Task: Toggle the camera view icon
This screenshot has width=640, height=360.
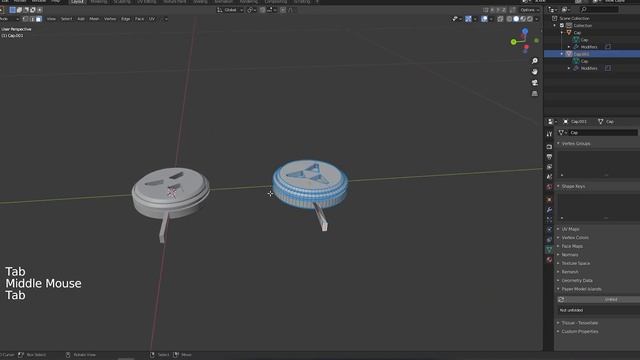Action: pyautogui.click(x=535, y=83)
